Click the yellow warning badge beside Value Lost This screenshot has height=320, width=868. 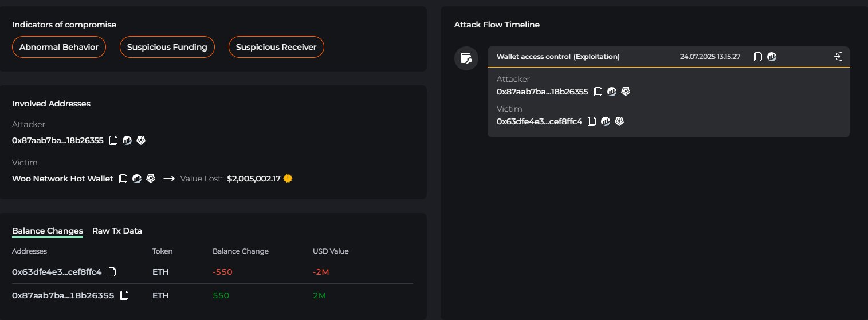pyautogui.click(x=288, y=179)
